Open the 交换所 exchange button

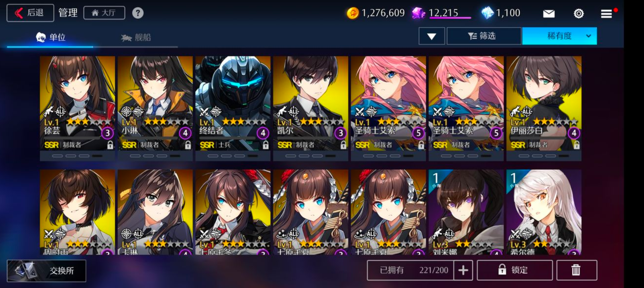click(x=46, y=271)
